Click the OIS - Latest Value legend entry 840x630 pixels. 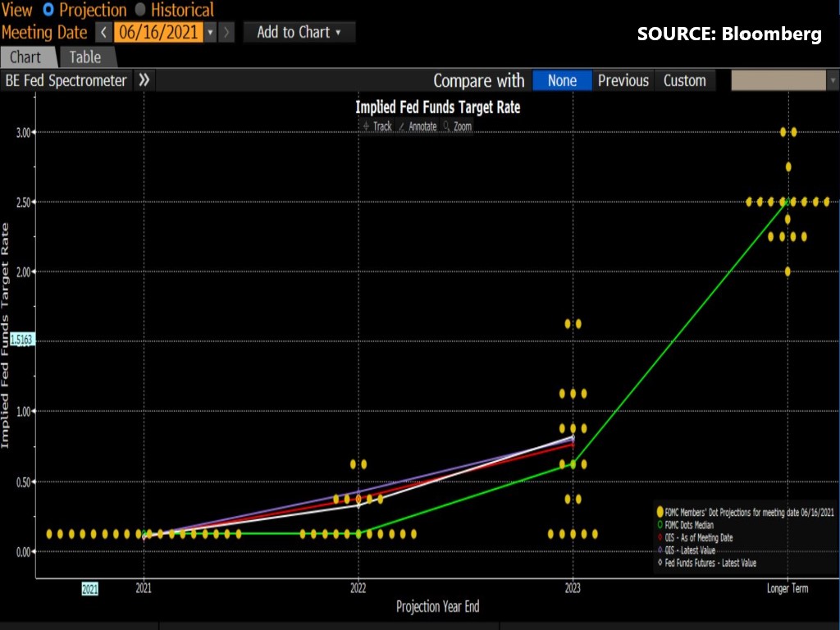[x=687, y=550]
